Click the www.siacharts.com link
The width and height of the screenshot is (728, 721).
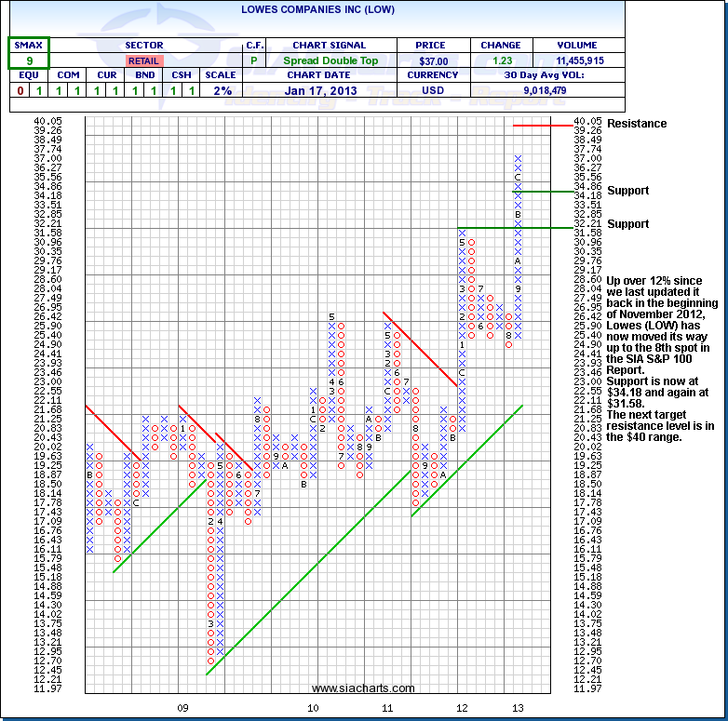coord(363,688)
